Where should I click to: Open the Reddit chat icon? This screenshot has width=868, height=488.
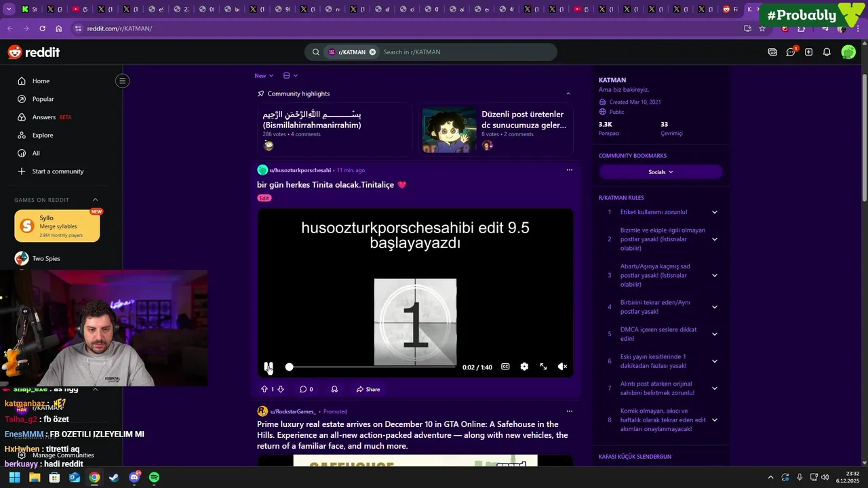[x=791, y=52]
